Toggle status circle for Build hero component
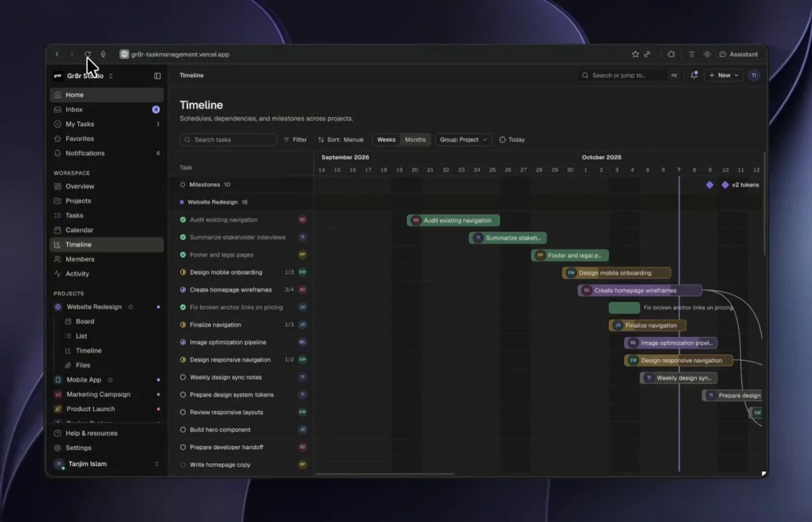The width and height of the screenshot is (812, 522). click(183, 430)
